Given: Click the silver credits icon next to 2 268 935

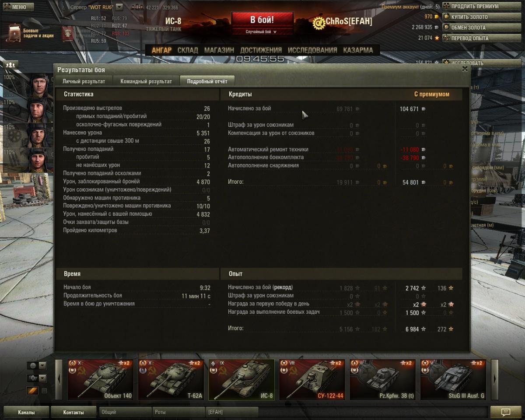Looking at the screenshot, I should pyautogui.click(x=437, y=27).
